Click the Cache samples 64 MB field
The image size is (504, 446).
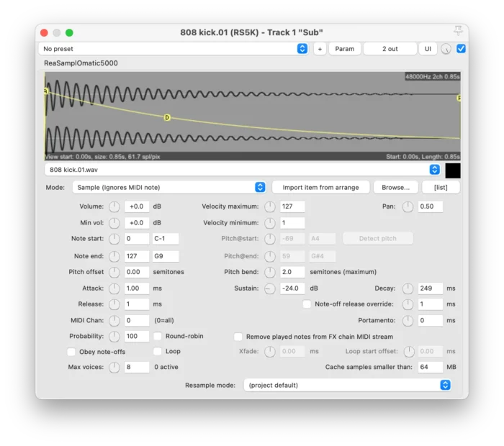431,367
